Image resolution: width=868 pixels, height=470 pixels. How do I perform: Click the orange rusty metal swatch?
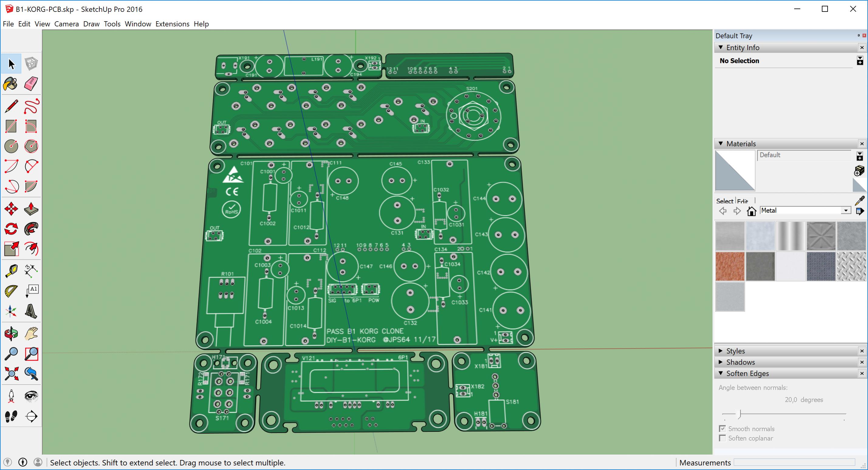pos(730,266)
